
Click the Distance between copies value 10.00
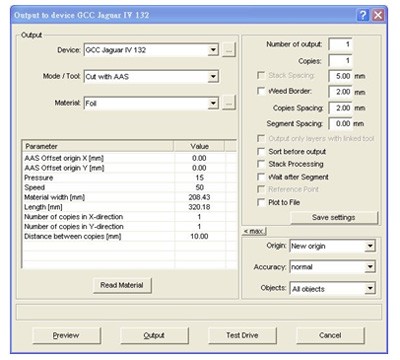(x=199, y=236)
